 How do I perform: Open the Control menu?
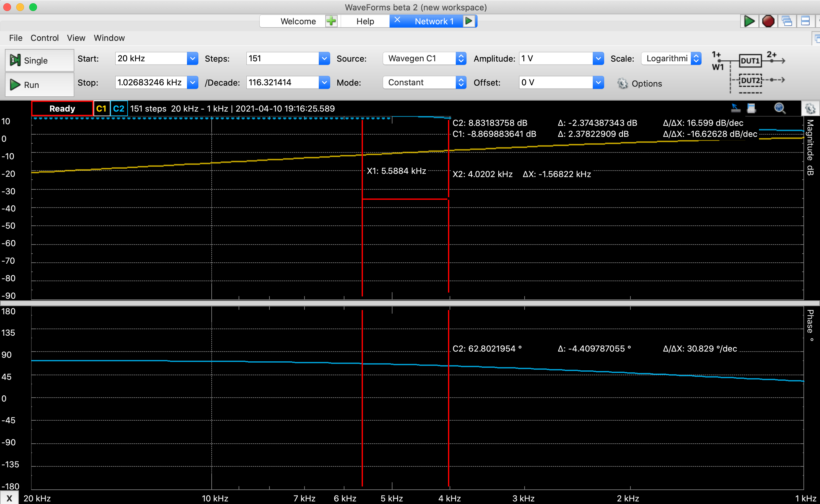point(45,38)
